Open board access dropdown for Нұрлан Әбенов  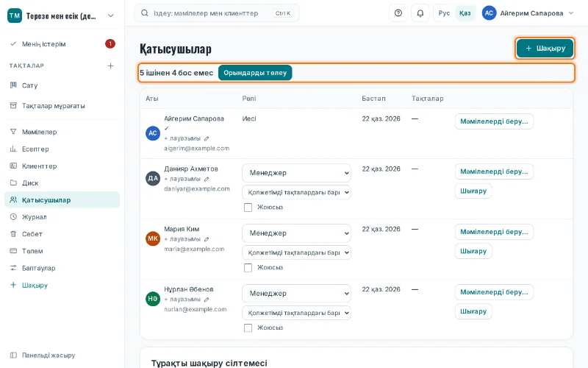[297, 313]
